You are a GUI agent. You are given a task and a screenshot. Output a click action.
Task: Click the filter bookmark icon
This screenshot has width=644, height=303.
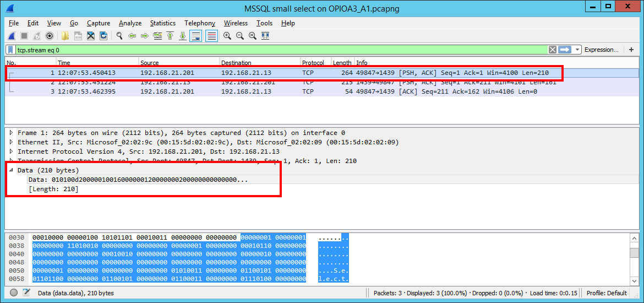click(x=11, y=50)
